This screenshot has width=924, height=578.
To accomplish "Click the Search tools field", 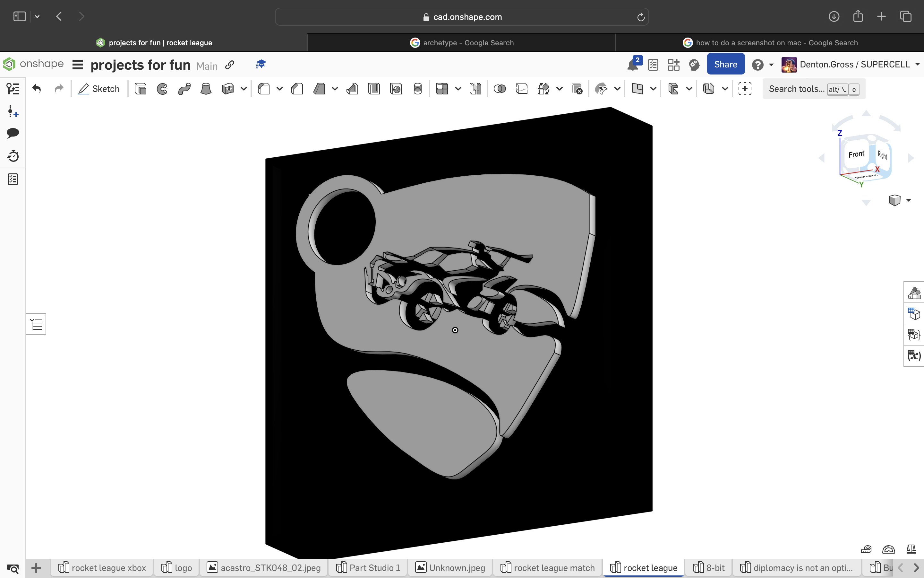I will click(x=814, y=89).
